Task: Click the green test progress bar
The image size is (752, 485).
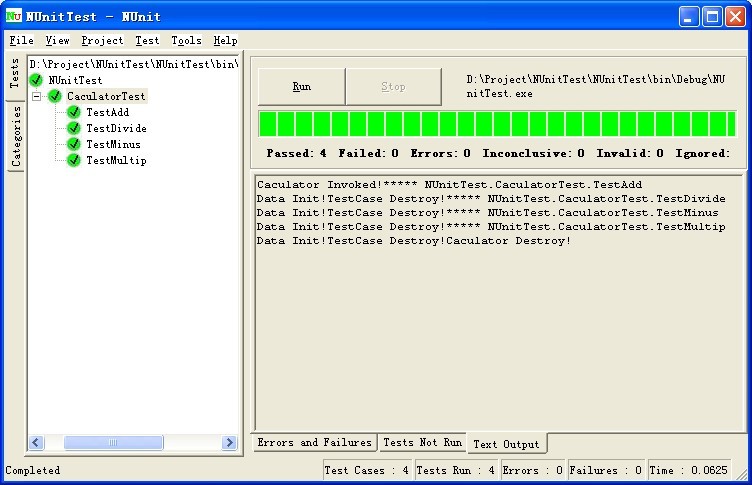Action: (x=497, y=124)
